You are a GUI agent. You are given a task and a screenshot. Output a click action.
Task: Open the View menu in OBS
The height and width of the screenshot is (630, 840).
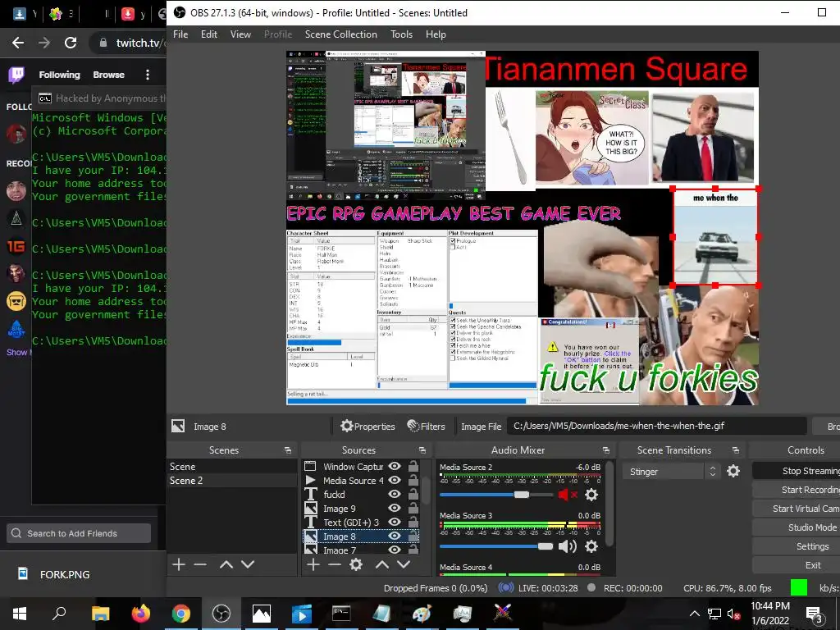point(240,34)
